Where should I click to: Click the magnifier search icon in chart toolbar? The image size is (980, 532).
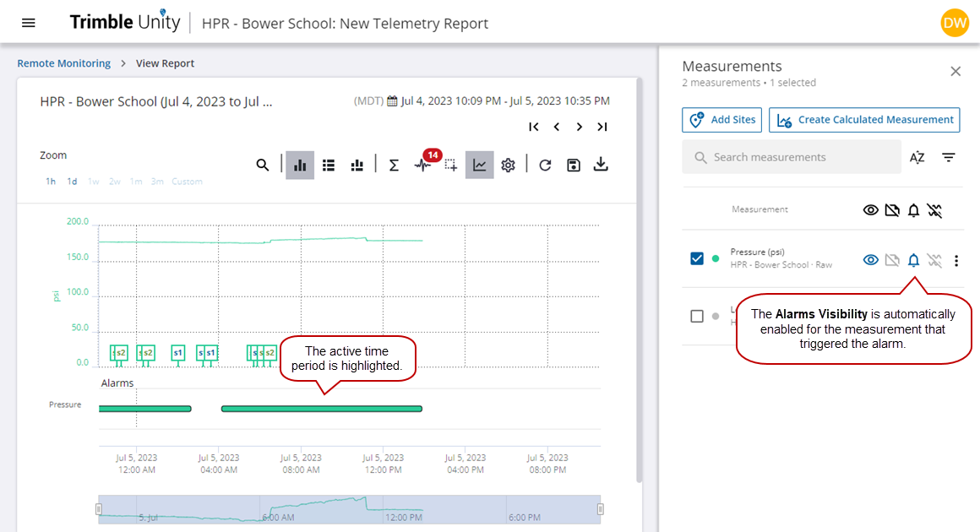[x=263, y=165]
